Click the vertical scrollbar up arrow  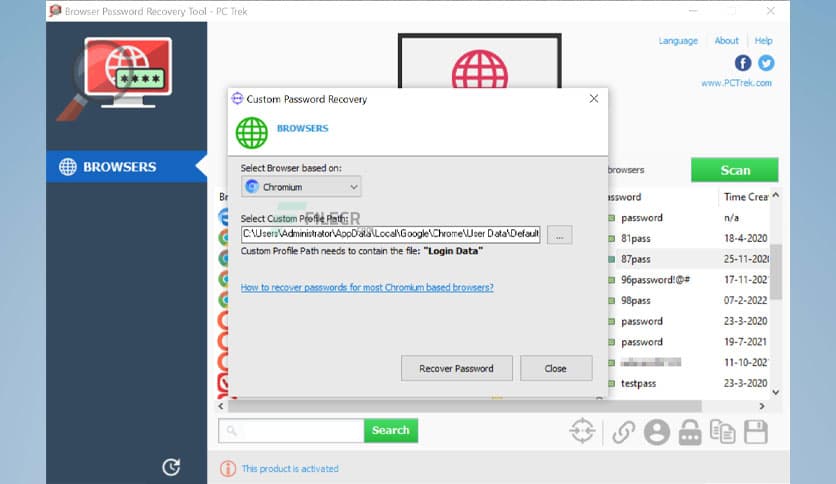pyautogui.click(x=776, y=195)
